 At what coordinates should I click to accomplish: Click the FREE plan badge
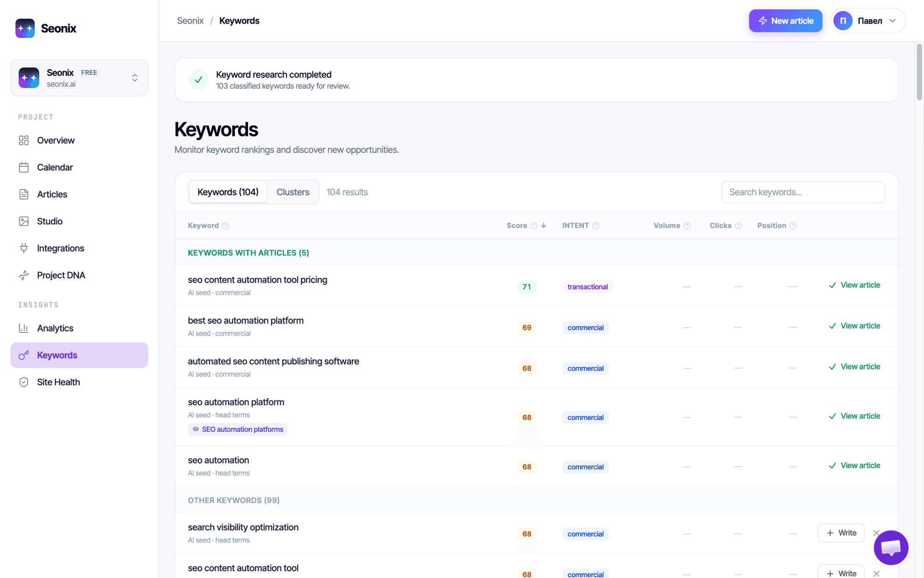89,73
